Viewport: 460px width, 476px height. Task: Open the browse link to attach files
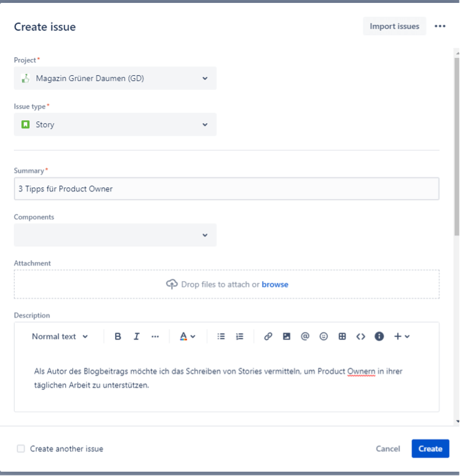[274, 284]
